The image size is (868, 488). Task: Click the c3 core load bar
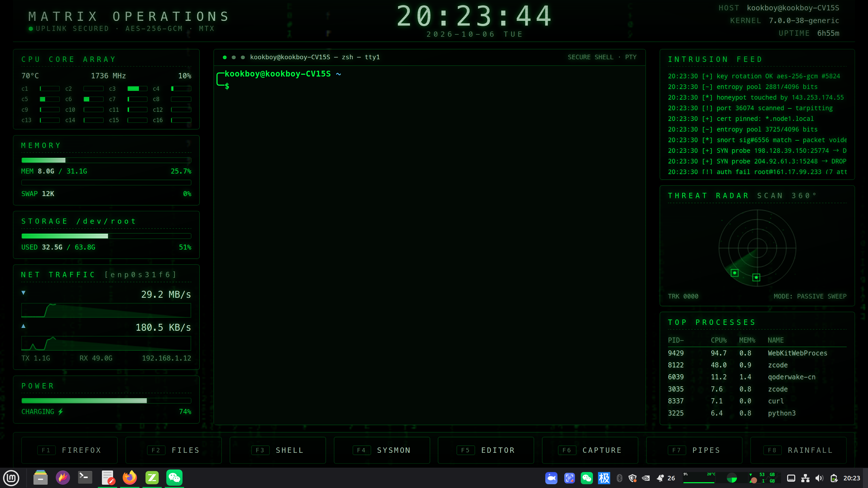point(137,89)
